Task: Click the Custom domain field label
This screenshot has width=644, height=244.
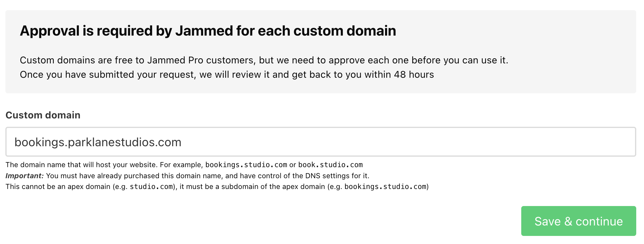Action: (43, 115)
